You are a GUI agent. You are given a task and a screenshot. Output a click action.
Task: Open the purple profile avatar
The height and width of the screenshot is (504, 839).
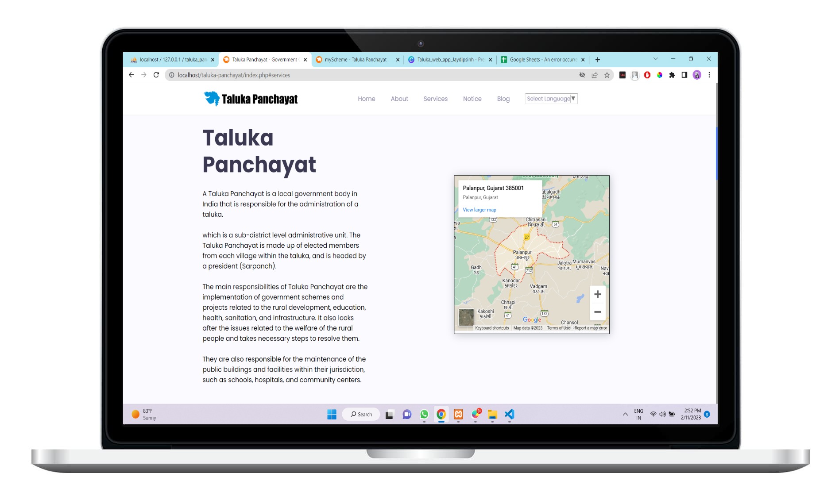point(697,75)
